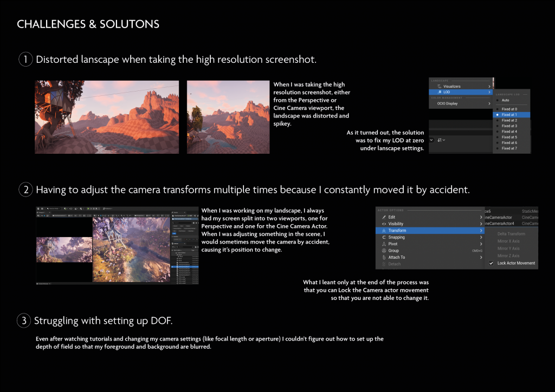555x392 pixels.
Task: Expand the OCIO Display submenu arrow
Action: 489,103
